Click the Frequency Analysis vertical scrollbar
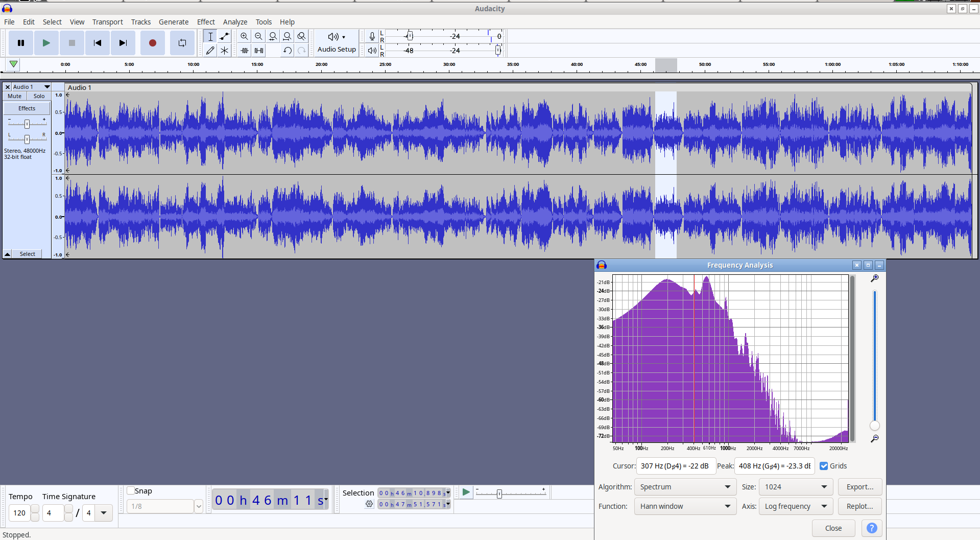This screenshot has height=540, width=980. pyautogui.click(x=852, y=359)
